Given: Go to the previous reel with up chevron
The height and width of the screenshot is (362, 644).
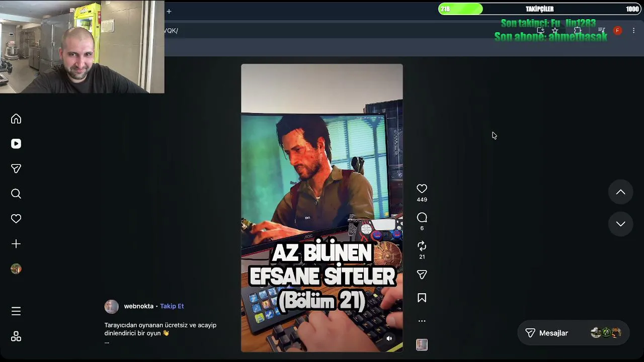Looking at the screenshot, I should tap(621, 192).
